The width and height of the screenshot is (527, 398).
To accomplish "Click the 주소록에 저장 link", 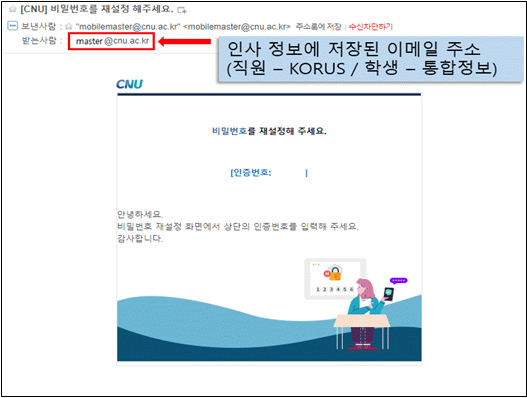I will [x=318, y=27].
